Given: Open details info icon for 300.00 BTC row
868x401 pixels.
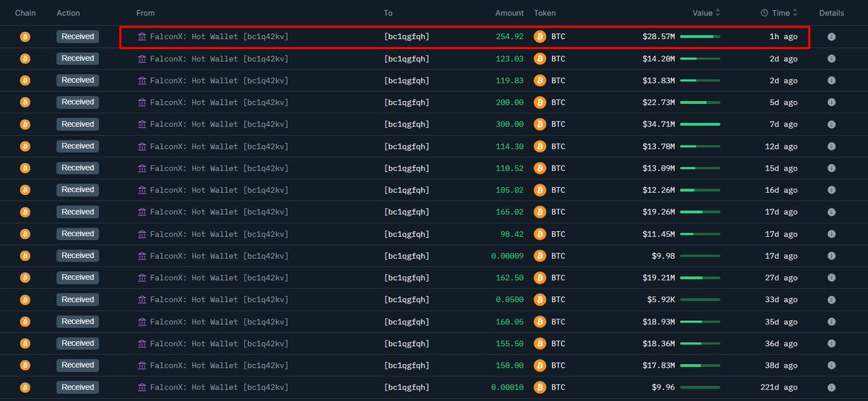Looking at the screenshot, I should [831, 124].
